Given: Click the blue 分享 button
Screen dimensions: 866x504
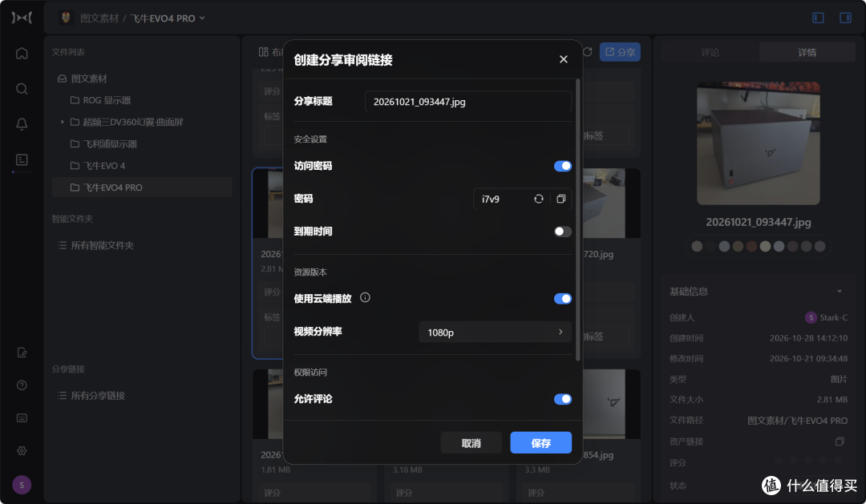Looking at the screenshot, I should pos(620,52).
